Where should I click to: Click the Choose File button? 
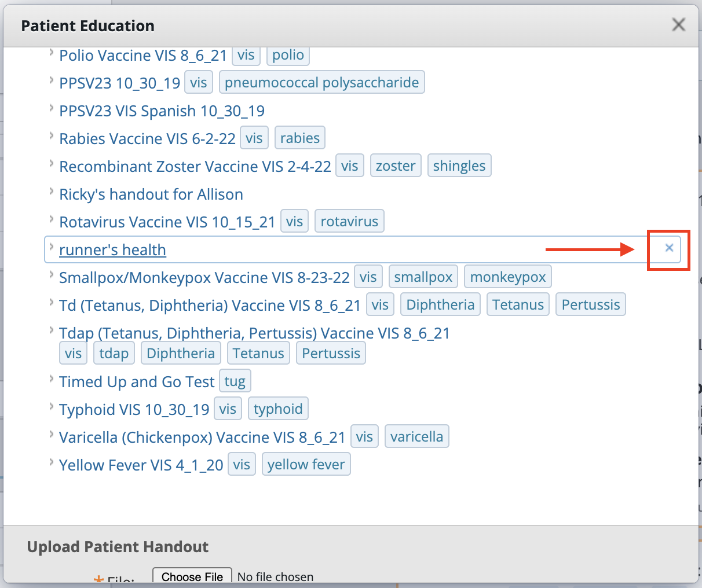pos(192,575)
